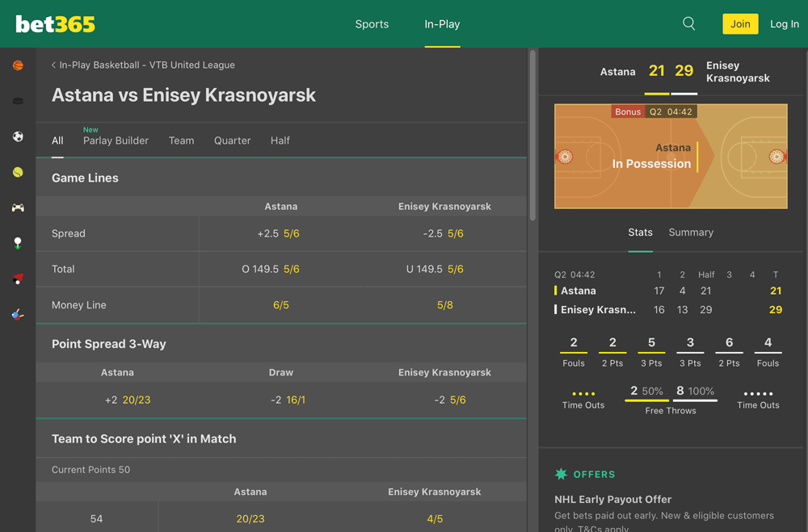
Task: Go back via In-Play Basketball breadcrumb chevron
Action: pyautogui.click(x=53, y=65)
